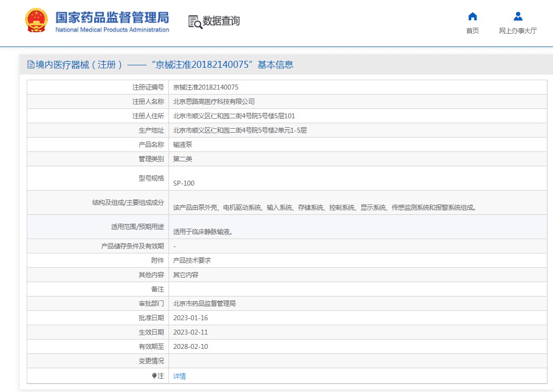The width and height of the screenshot is (553, 392).
Task: Click the 产品储存条件及有效期 label
Action: 133,246
